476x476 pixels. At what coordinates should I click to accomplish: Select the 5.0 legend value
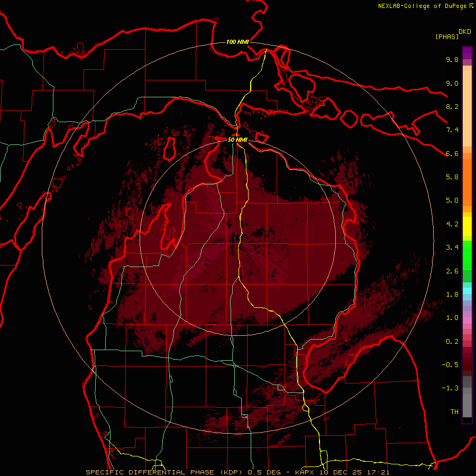pos(452,200)
